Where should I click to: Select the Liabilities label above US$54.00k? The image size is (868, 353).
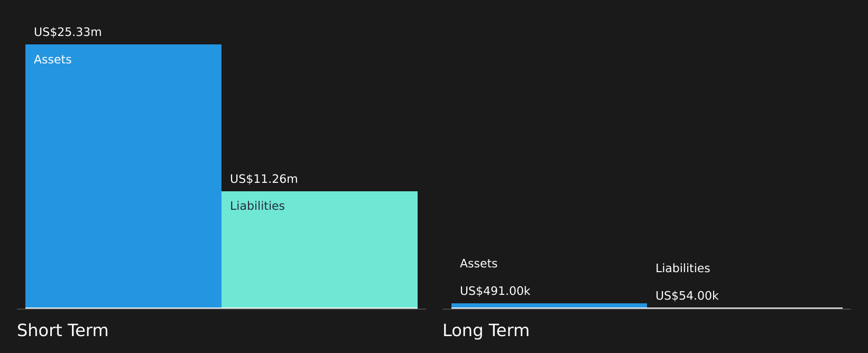[682, 268]
